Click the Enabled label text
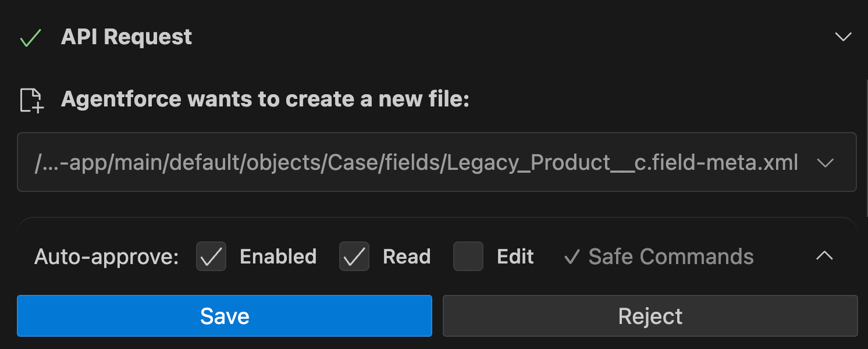The height and width of the screenshot is (349, 868). (278, 257)
